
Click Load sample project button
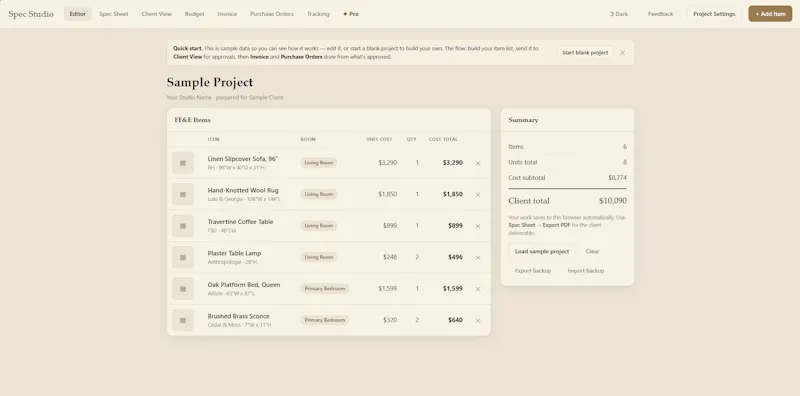542,252
